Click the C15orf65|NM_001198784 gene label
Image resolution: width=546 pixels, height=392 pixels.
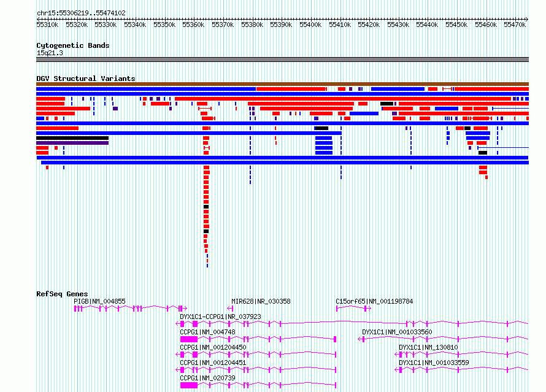pyautogui.click(x=374, y=301)
